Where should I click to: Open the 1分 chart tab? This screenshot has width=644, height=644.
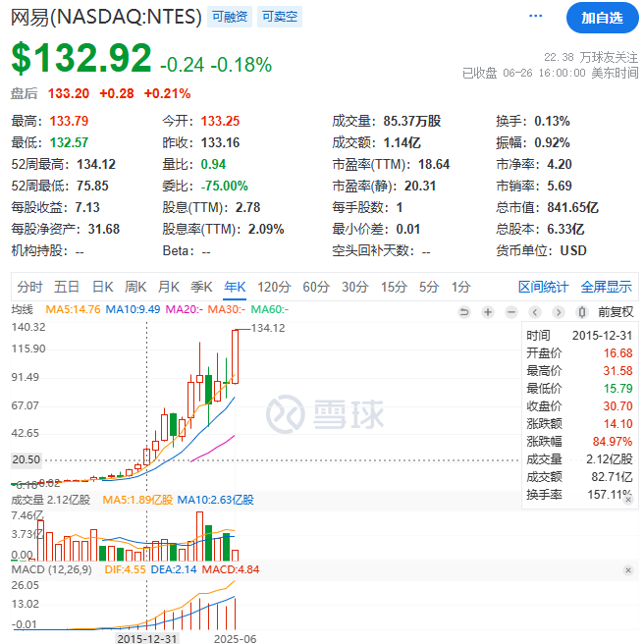point(460,287)
